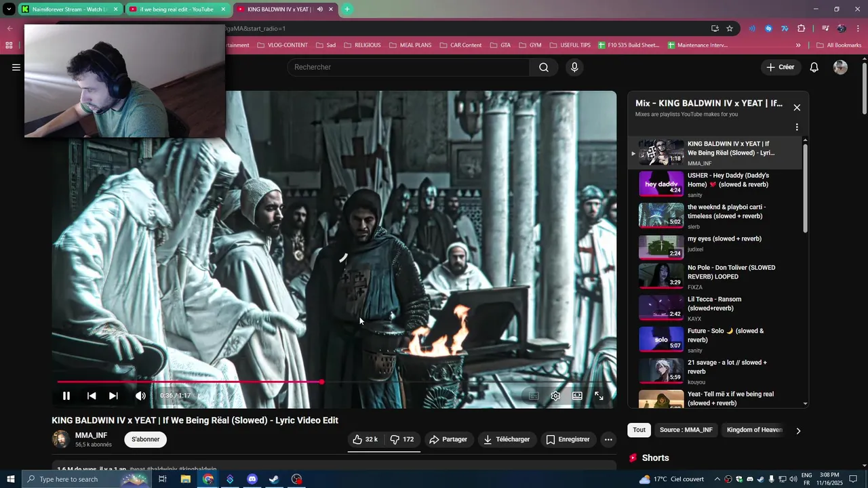Open CAR Content bookmark folder
The height and width of the screenshot is (488, 868).
click(460, 45)
